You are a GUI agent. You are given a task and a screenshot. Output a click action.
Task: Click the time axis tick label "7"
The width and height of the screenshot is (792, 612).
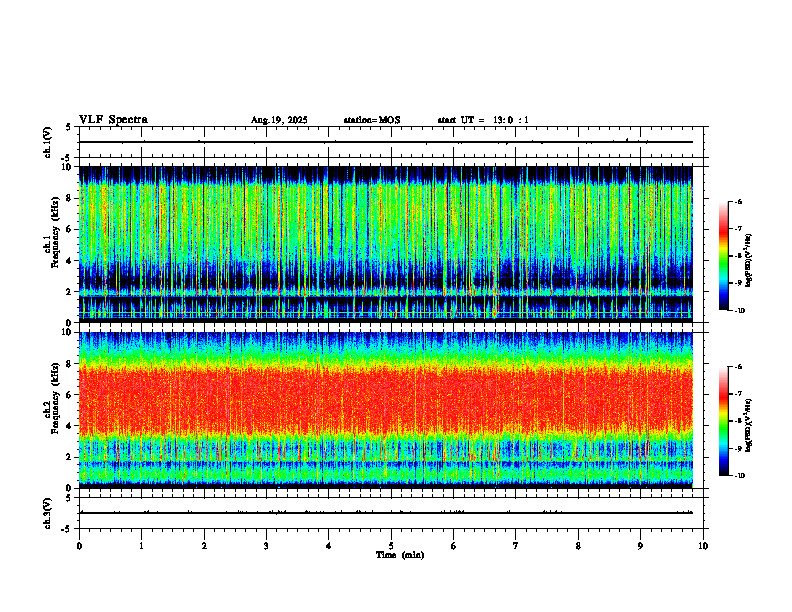coord(516,546)
